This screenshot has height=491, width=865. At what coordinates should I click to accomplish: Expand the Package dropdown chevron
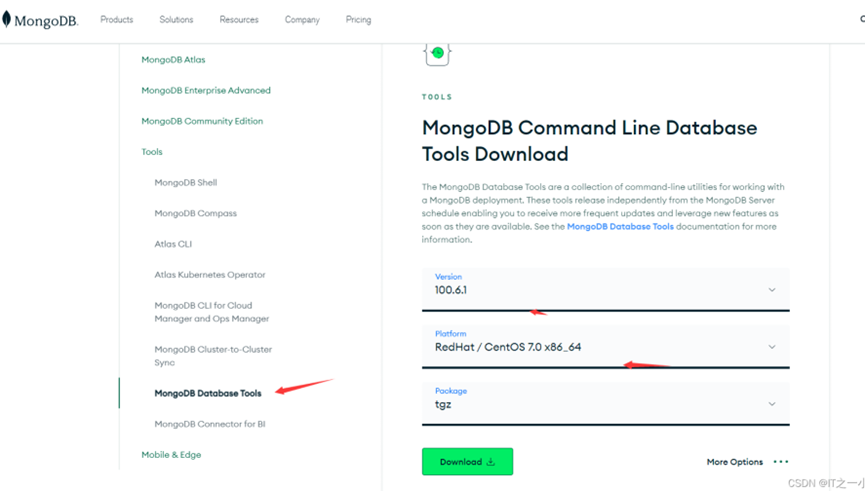[x=772, y=404]
